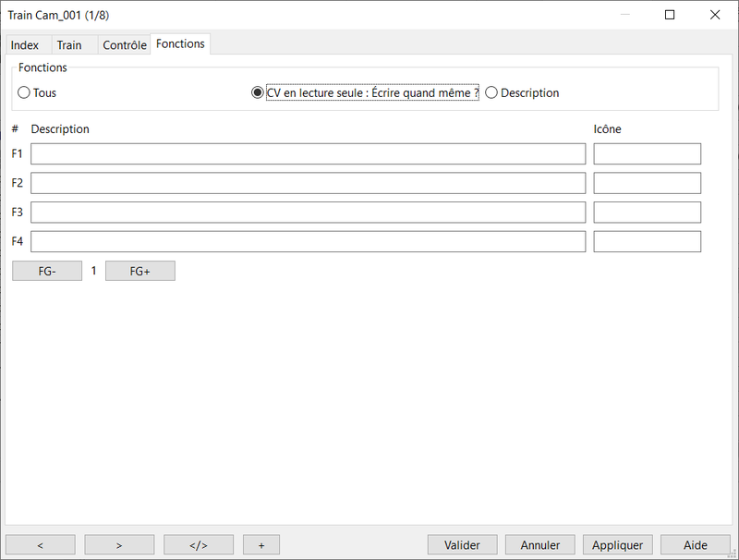This screenshot has height=560, width=739.
Task: Go to previous record with < button
Action: [41, 545]
